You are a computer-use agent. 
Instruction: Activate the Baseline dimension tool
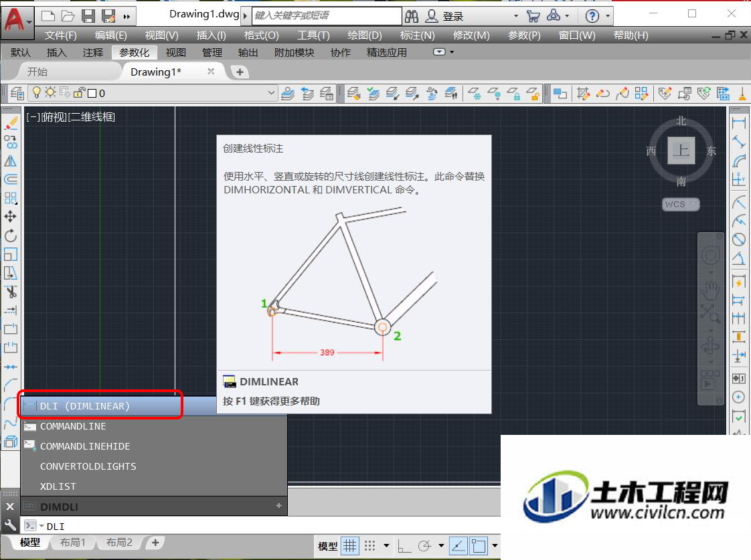[x=739, y=300]
